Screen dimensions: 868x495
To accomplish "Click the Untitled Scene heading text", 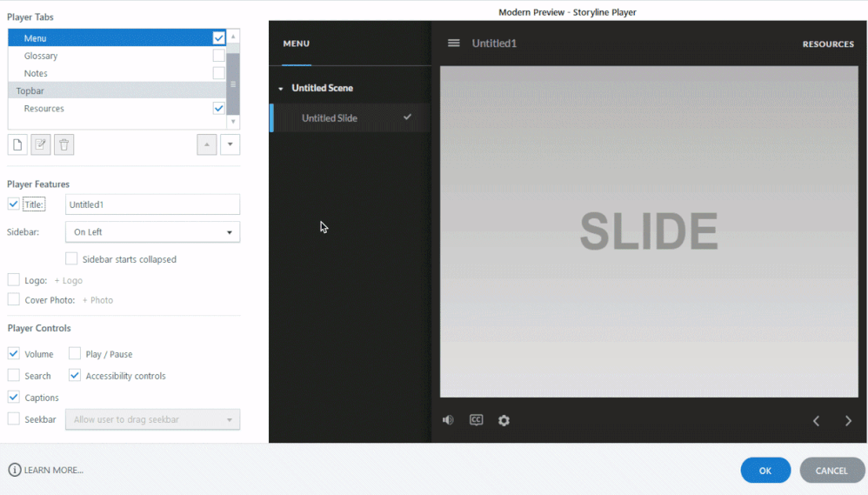I will 322,88.
